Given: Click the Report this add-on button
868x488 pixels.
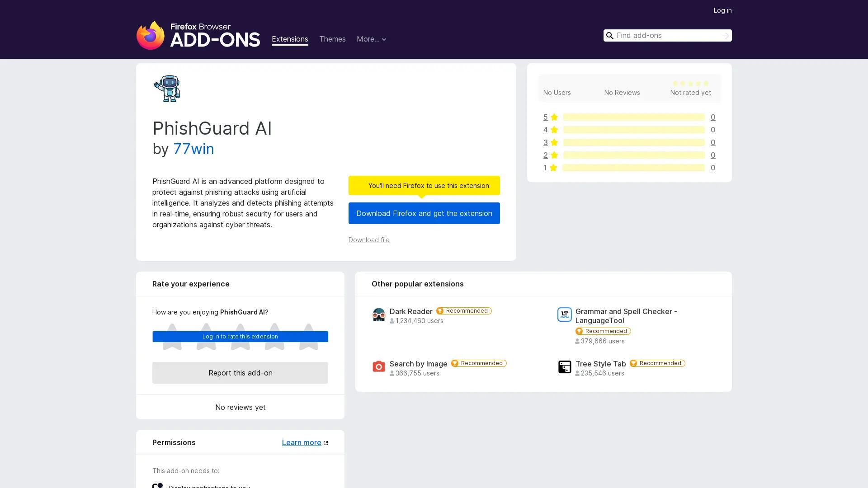Looking at the screenshot, I should click(x=240, y=373).
